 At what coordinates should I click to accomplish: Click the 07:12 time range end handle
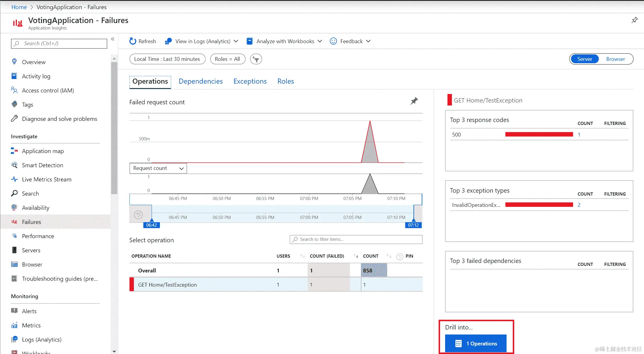click(x=413, y=225)
